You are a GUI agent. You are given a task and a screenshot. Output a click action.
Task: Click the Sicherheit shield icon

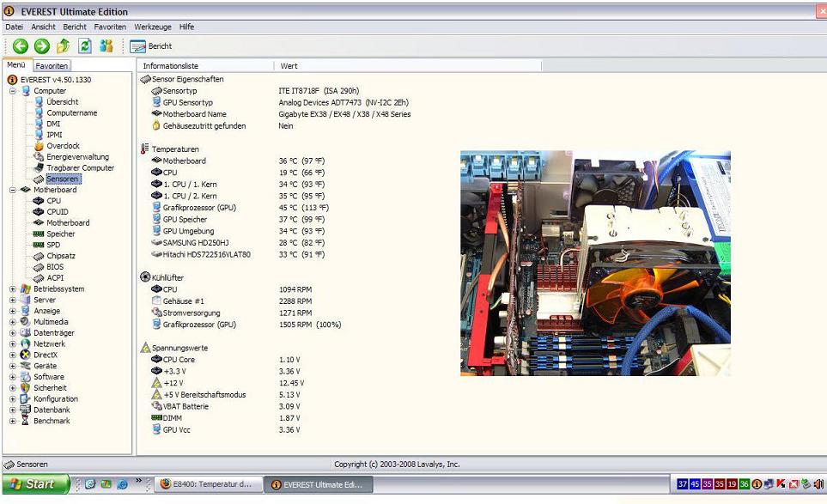(x=25, y=388)
